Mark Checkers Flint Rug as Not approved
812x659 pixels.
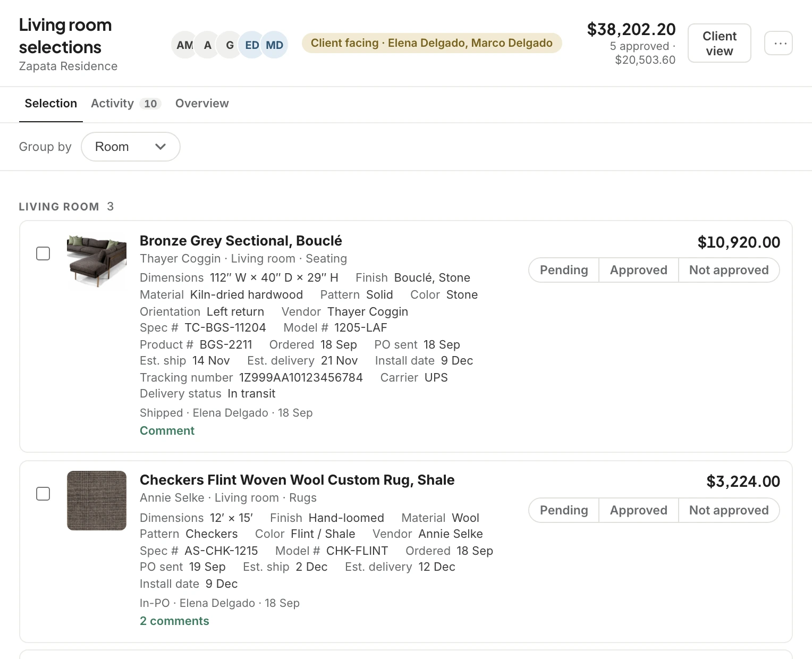729,510
